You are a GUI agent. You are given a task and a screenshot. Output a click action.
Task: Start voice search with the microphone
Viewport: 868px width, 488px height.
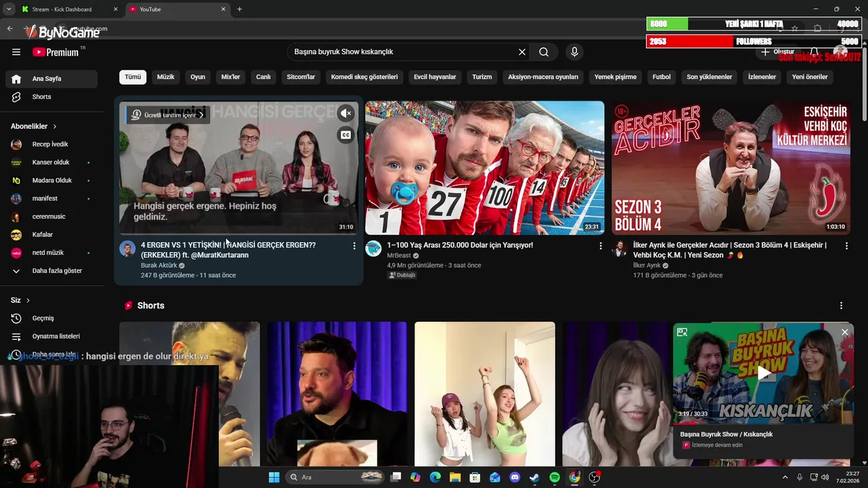pos(574,52)
